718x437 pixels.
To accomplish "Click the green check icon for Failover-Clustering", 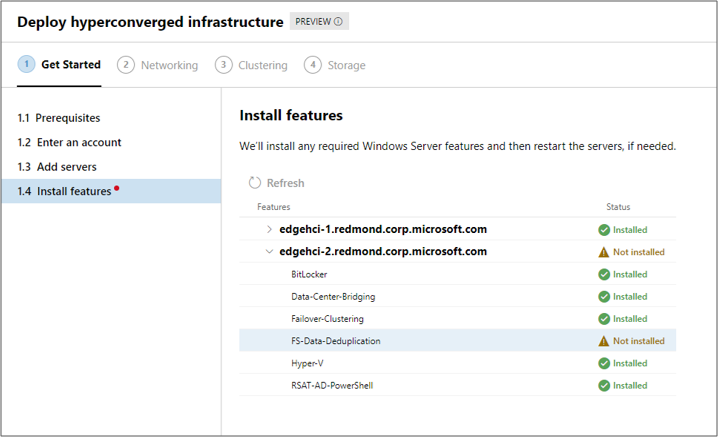I will tap(604, 319).
